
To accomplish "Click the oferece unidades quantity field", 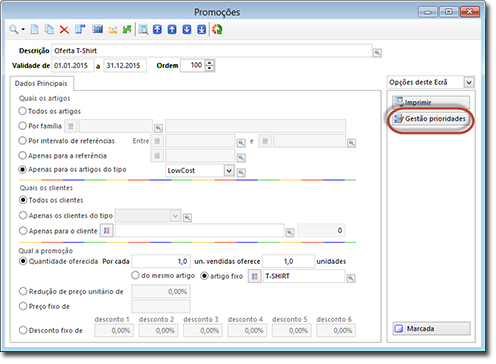I will [288, 261].
